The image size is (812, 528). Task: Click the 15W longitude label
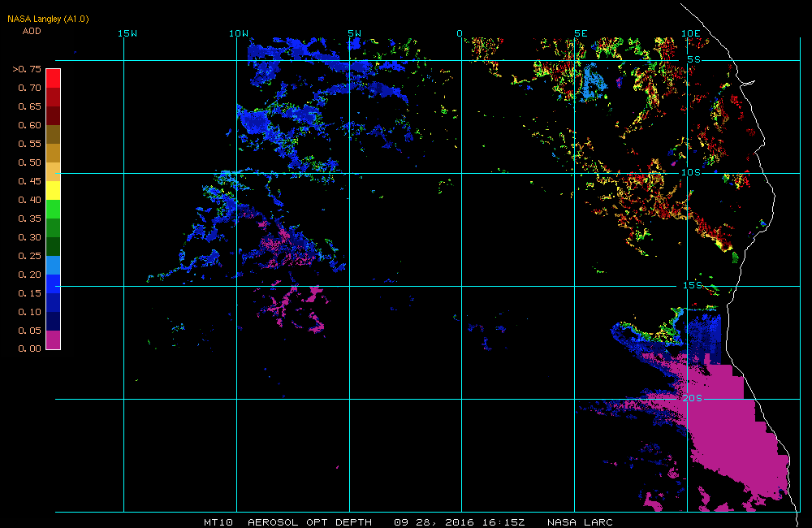[x=127, y=33]
